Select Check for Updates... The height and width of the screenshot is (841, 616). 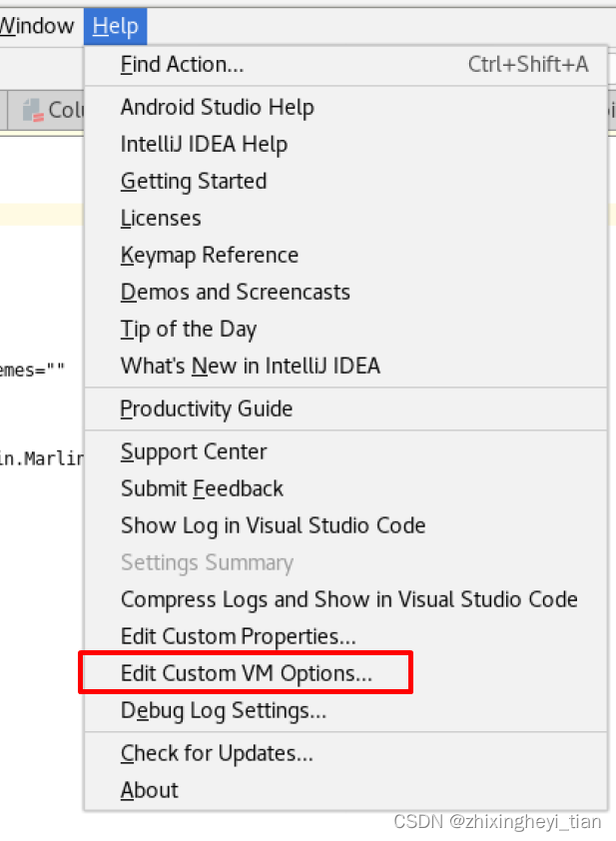[345, 754]
